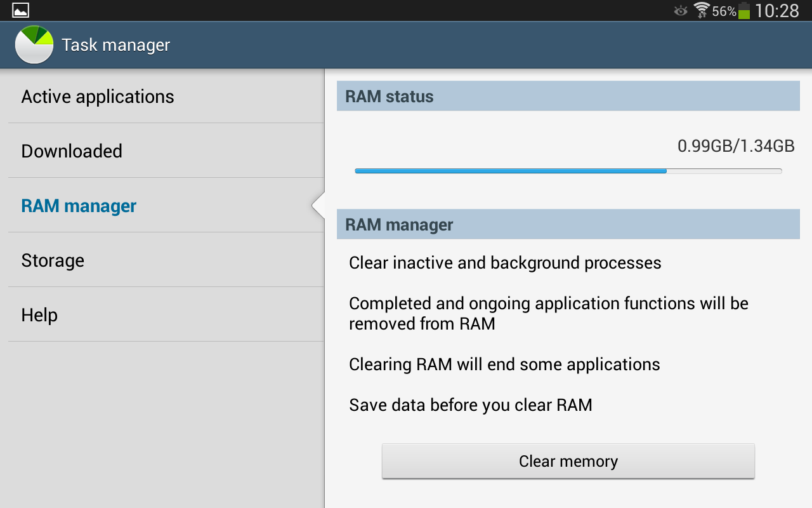Tap the 56% battery percentage indicator
812x508 pixels.
point(724,11)
